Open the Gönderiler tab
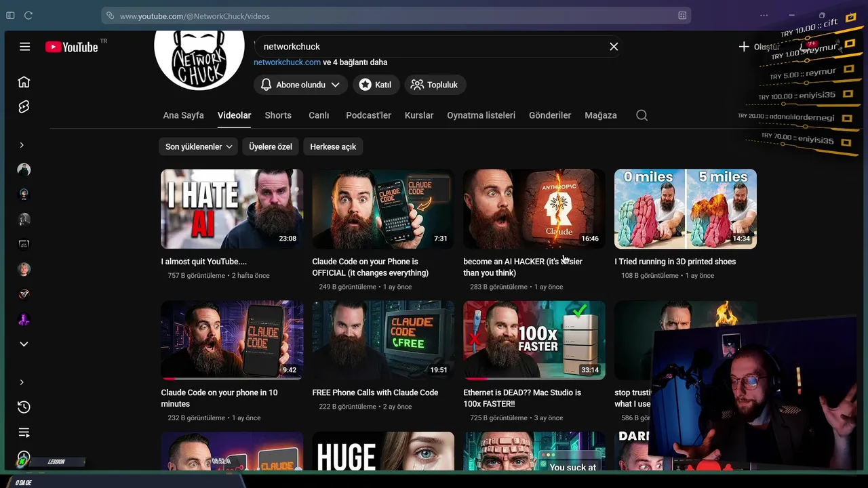This screenshot has height=488, width=868. pos(550,115)
